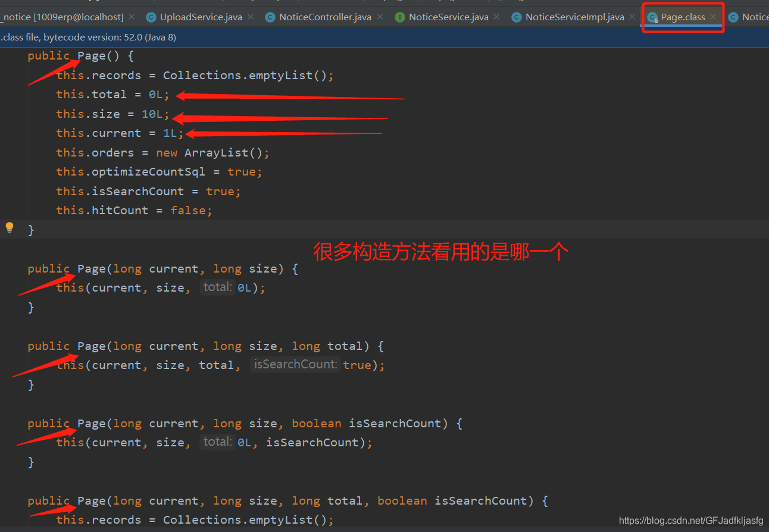Image resolution: width=769 pixels, height=532 pixels.
Task: Go to the NoticeServiceImpl.java tab
Action: [x=574, y=17]
